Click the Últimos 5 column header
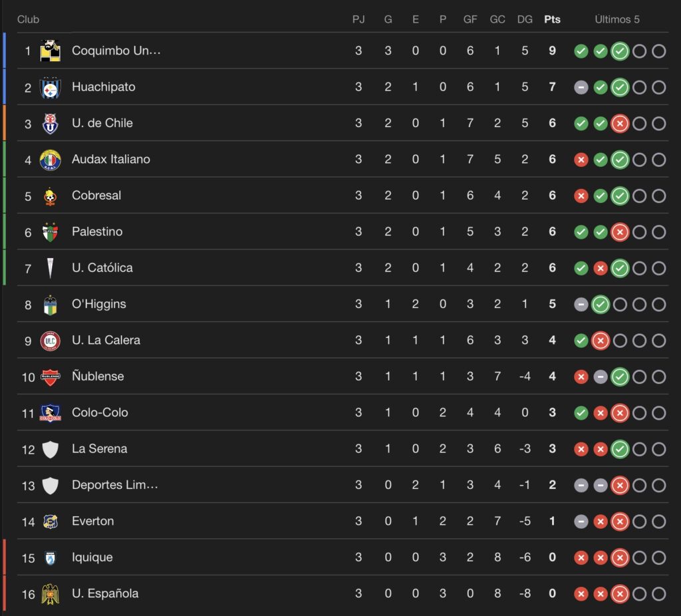 click(x=616, y=19)
